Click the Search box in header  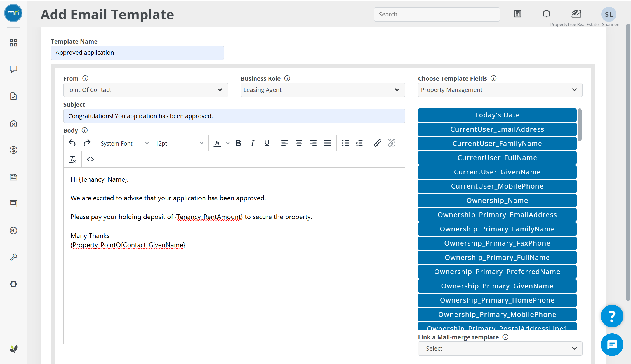(437, 14)
